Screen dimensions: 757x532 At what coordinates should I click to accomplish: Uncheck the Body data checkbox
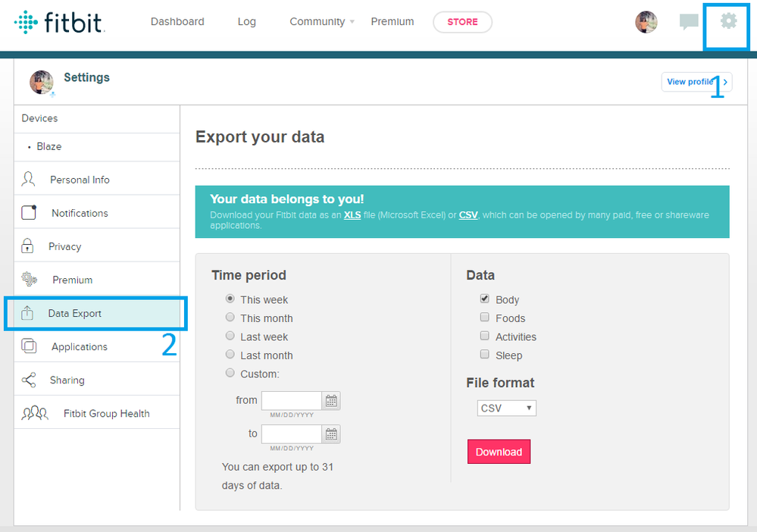(485, 299)
